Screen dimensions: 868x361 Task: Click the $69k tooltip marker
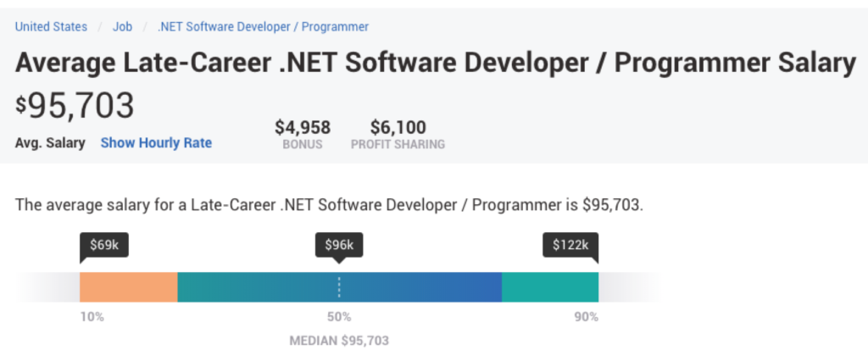click(x=104, y=246)
